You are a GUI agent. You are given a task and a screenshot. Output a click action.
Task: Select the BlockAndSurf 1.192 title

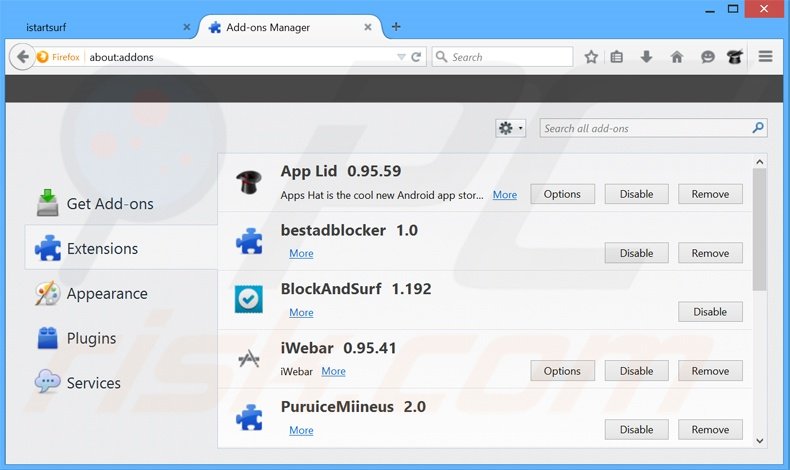(x=356, y=289)
